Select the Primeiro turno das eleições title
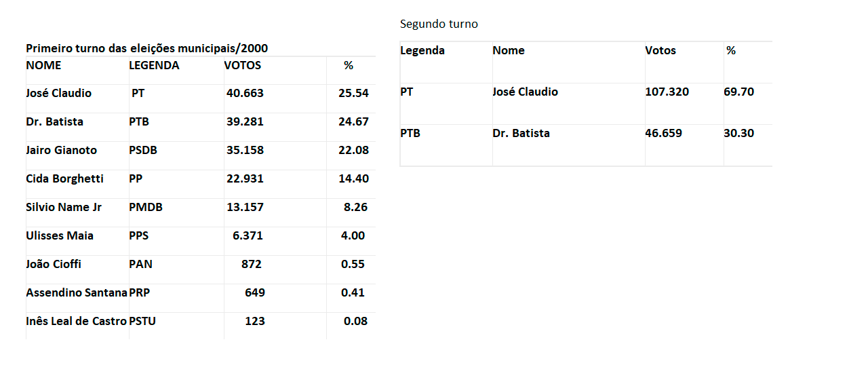The height and width of the screenshot is (380, 868). (x=146, y=49)
